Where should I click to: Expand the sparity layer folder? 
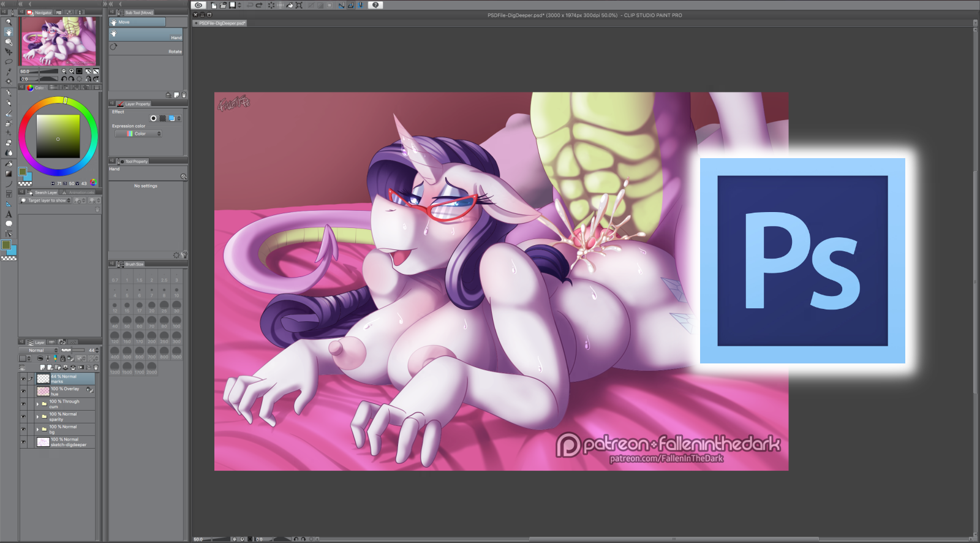point(37,417)
